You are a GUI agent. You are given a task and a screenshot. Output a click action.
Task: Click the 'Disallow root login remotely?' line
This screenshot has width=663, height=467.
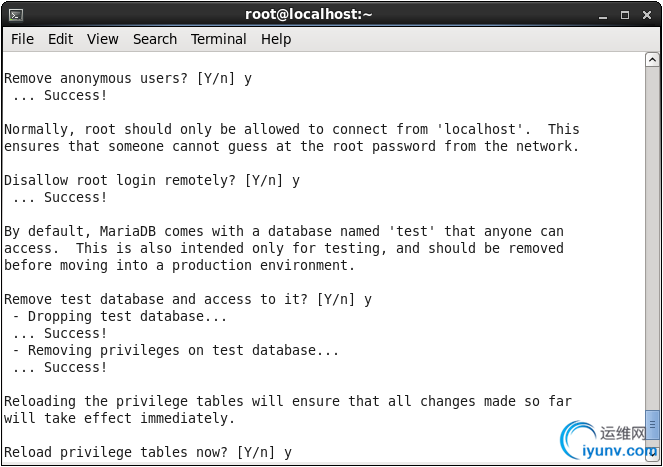coord(152,181)
